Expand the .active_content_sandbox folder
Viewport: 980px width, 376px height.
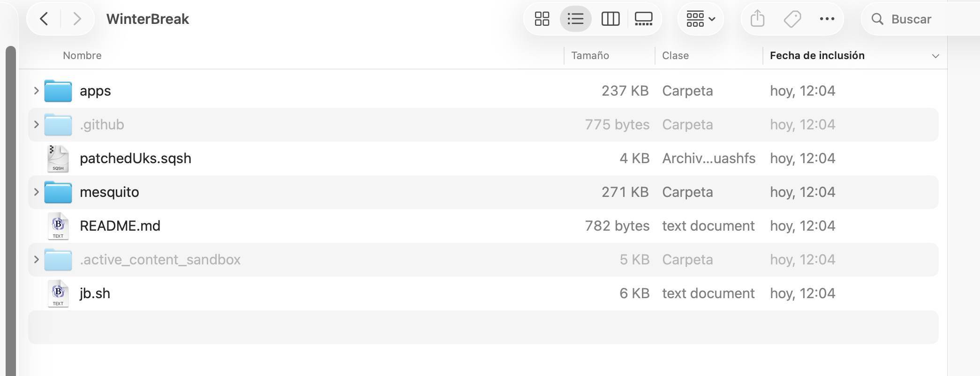tap(36, 259)
